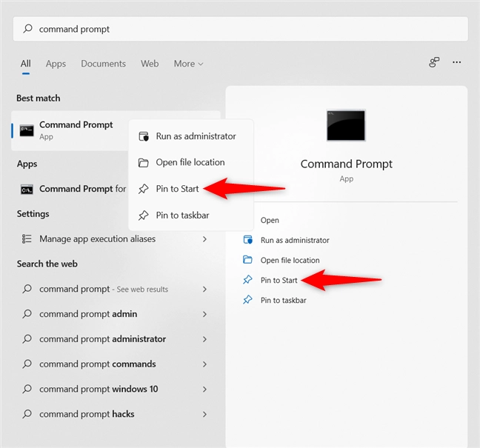Switch to the Apps tab
This screenshot has width=480, height=448.
coord(56,64)
